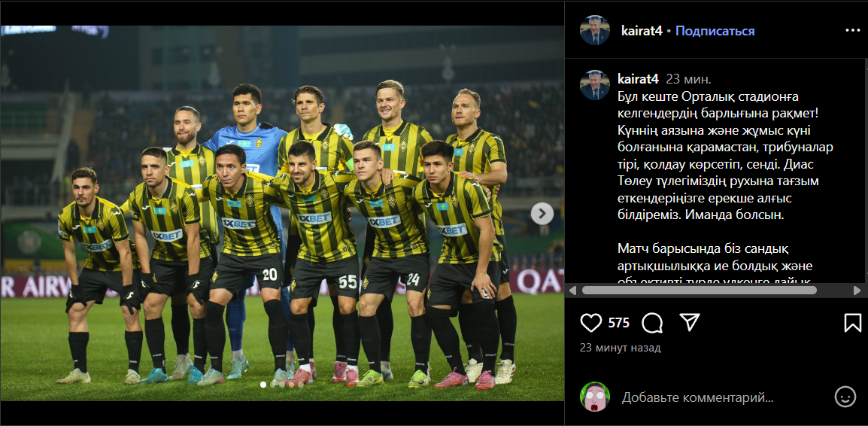The width and height of the screenshot is (868, 426).
Task: Follow account via Подписаться link
Action: (x=715, y=31)
